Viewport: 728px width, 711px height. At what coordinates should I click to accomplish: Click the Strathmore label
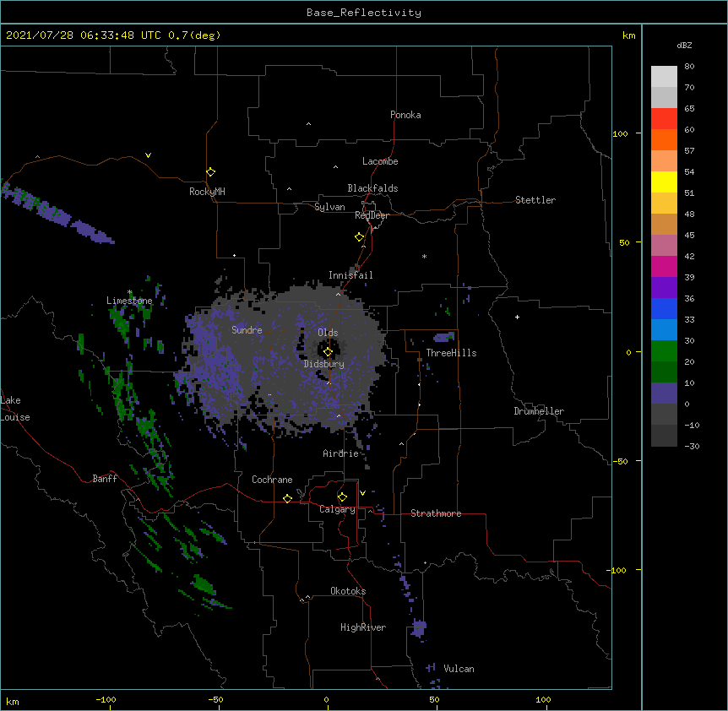pyautogui.click(x=436, y=513)
